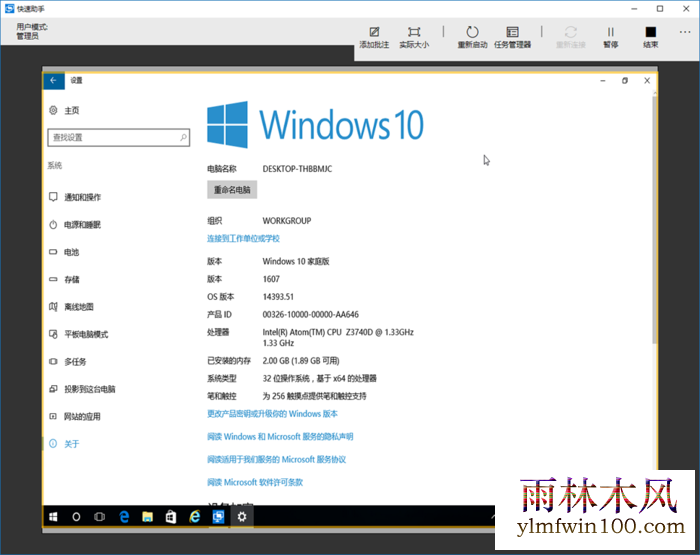700x555 pixels.
Task: Click Restart (重新启动) in Quick Assist toolbar
Action: click(x=472, y=37)
